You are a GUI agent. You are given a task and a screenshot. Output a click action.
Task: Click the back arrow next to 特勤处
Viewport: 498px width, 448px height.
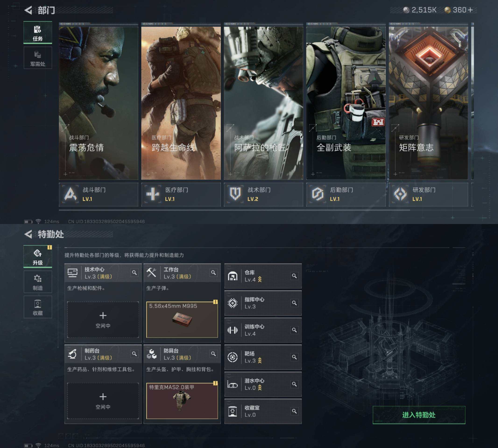[x=28, y=234]
